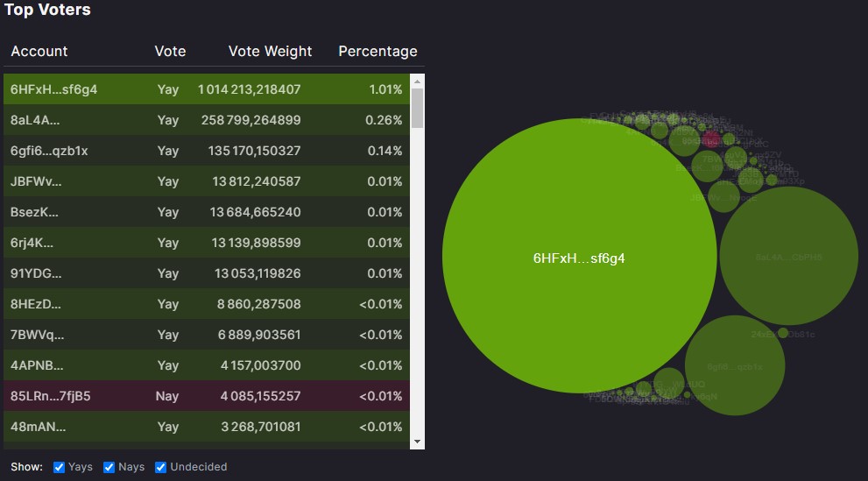Click the Percentage column header
This screenshot has height=481, width=868.
378,51
